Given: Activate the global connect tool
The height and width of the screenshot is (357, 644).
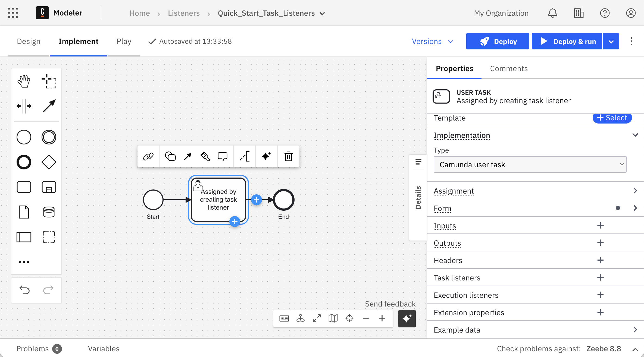Looking at the screenshot, I should pyautogui.click(x=49, y=106).
